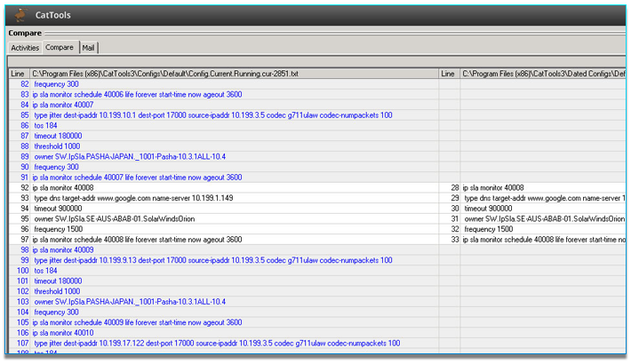Open the Mail tab
631x364 pixels.
click(x=89, y=48)
